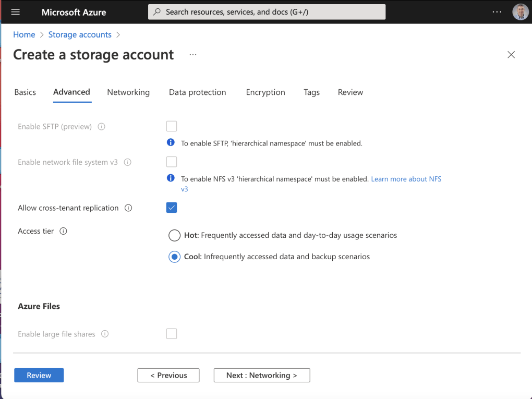Select the Cool access tier option
This screenshot has width=532, height=399.
(174, 257)
